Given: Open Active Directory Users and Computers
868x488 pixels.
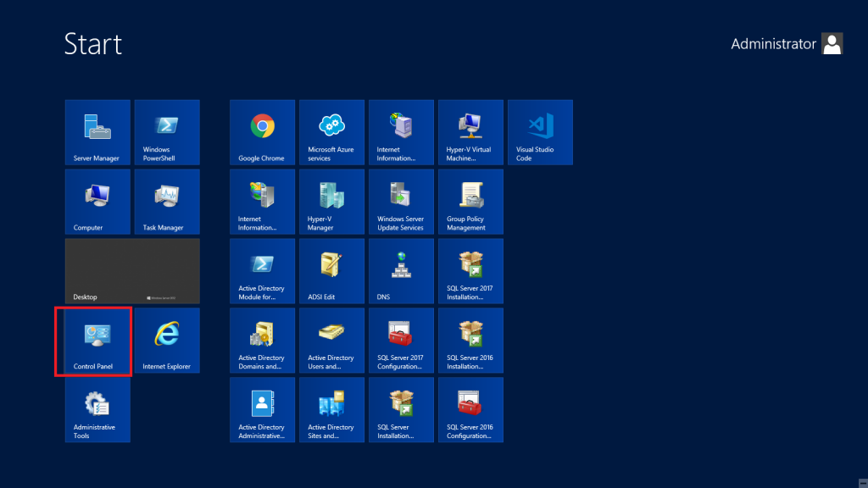Looking at the screenshot, I should point(331,341).
